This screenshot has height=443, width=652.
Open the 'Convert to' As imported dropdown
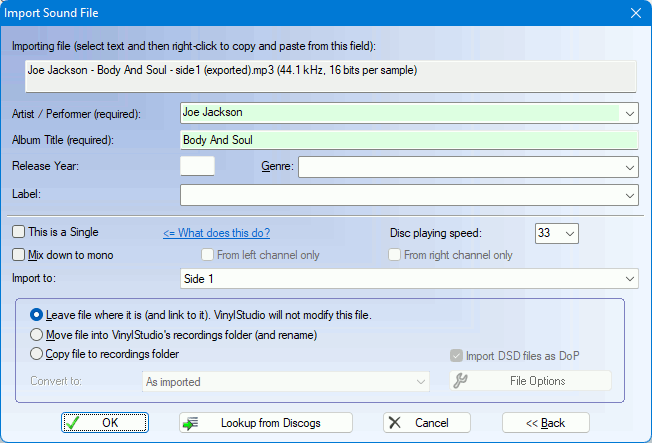point(421,381)
